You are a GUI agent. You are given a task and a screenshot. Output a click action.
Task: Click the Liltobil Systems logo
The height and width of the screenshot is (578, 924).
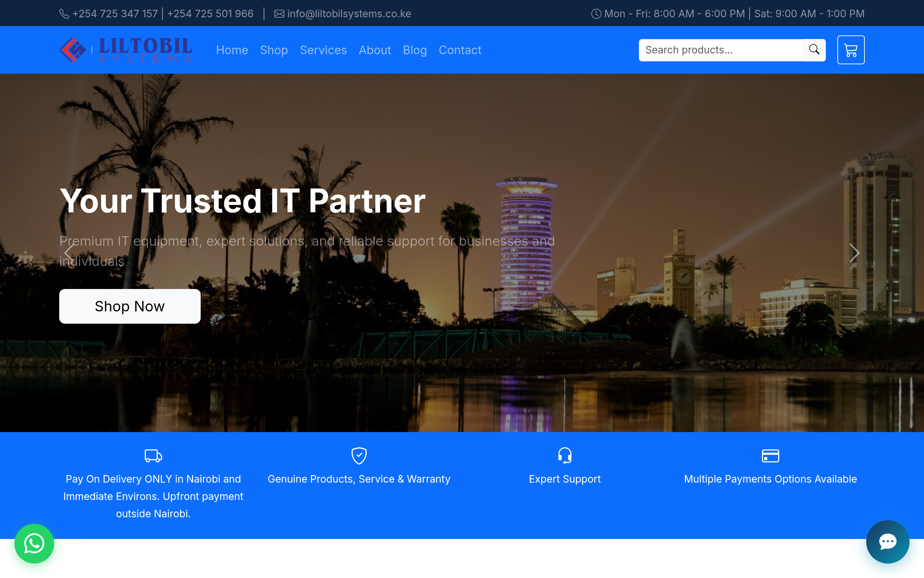[x=126, y=50]
